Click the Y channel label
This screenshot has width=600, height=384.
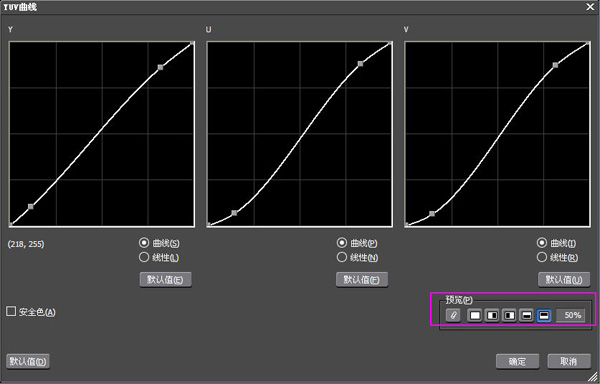10,29
